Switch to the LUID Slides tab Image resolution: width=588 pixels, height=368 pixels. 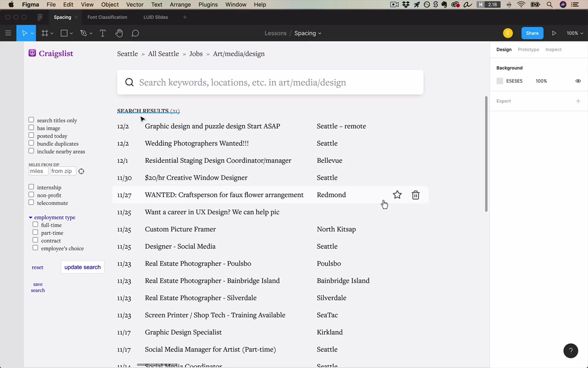pyautogui.click(x=156, y=17)
